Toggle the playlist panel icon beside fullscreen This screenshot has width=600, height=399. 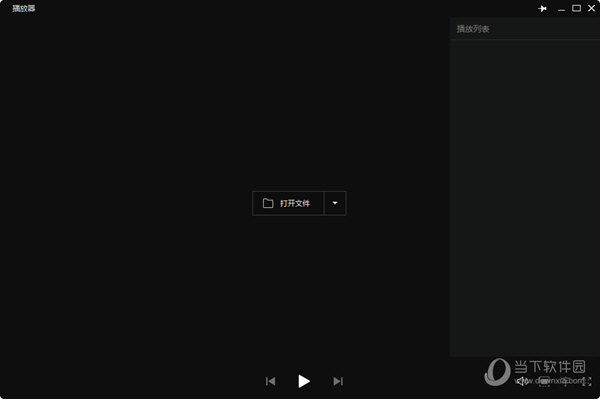point(566,381)
